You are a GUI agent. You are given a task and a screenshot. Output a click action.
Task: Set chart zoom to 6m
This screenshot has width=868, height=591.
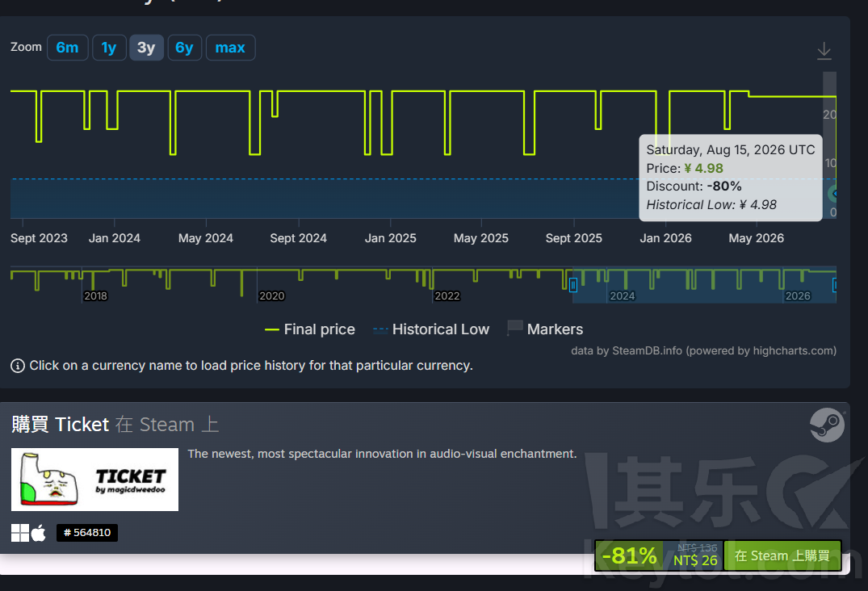pos(68,48)
